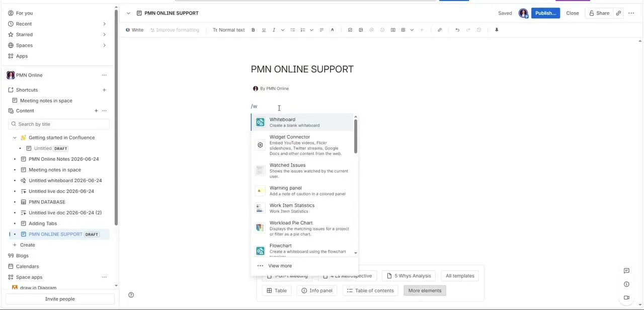The width and height of the screenshot is (644, 310).
Task: Insert a numbered list
Action: click(302, 30)
